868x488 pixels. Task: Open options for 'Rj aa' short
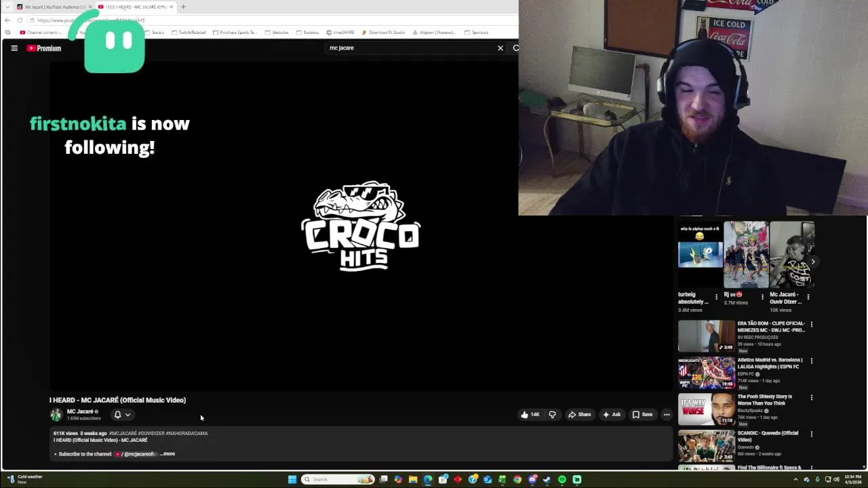pos(762,297)
